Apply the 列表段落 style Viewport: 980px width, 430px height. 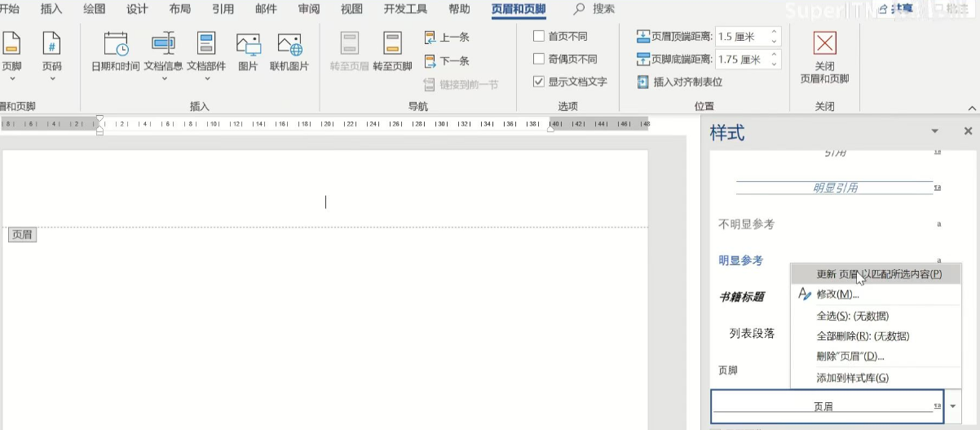pyautogui.click(x=750, y=334)
